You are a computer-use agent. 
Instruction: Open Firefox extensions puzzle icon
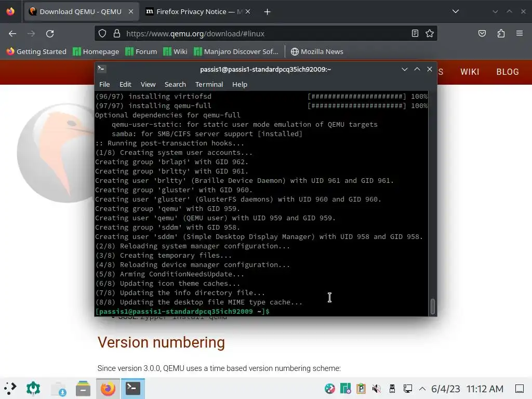(x=501, y=33)
